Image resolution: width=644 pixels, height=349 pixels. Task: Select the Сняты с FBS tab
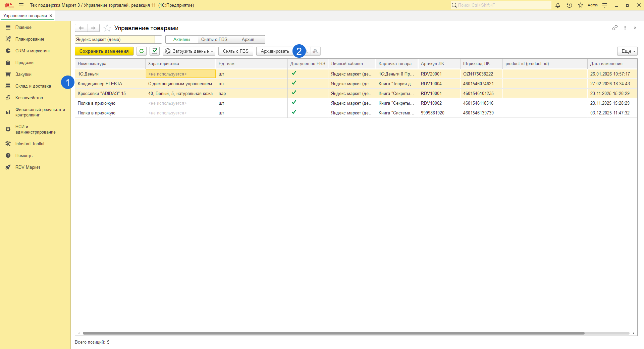click(214, 40)
